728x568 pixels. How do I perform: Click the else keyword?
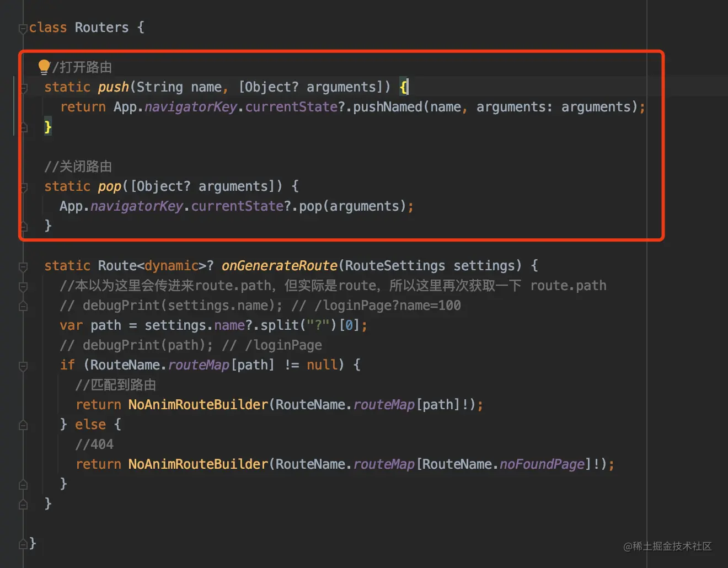pos(90,425)
